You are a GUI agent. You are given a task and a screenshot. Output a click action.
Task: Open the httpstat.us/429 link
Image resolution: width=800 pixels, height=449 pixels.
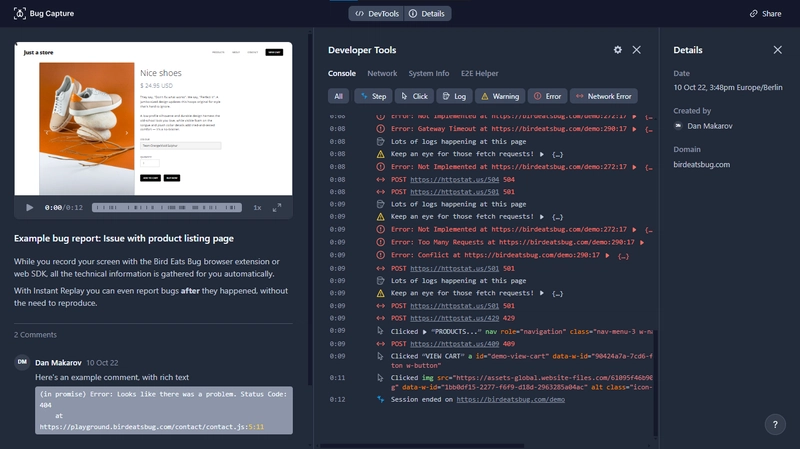click(x=455, y=318)
